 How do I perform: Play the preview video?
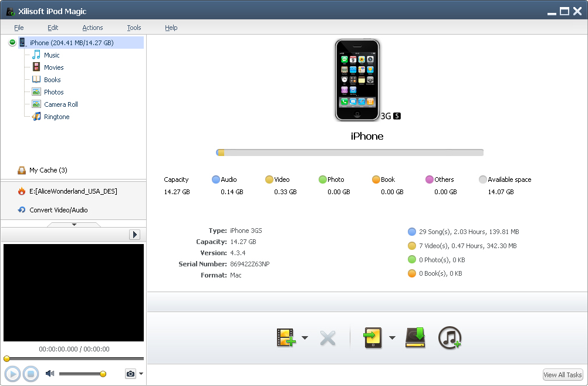(12, 374)
